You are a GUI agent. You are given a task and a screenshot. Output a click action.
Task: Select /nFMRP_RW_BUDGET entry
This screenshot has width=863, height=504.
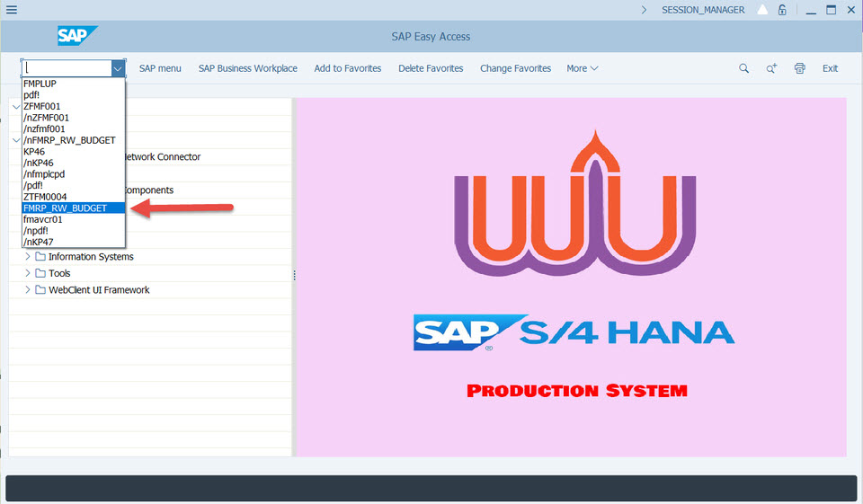point(74,140)
